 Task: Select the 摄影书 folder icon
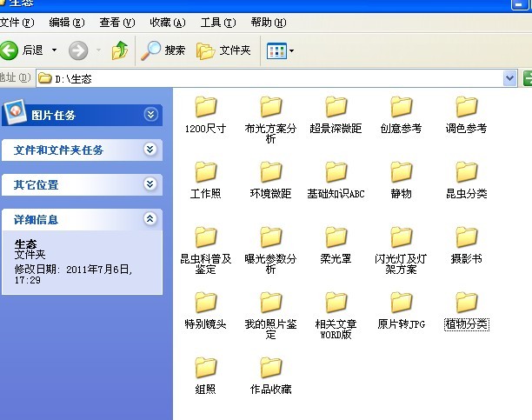(x=467, y=237)
